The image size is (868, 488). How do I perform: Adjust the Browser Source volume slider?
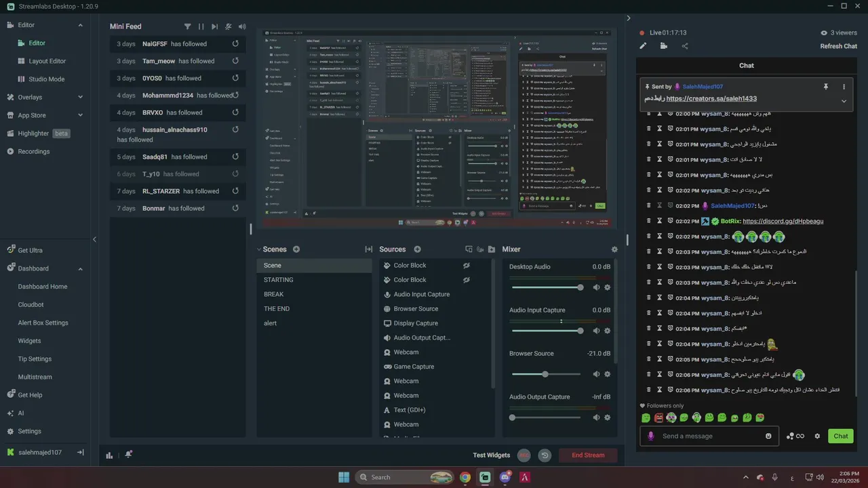point(547,374)
